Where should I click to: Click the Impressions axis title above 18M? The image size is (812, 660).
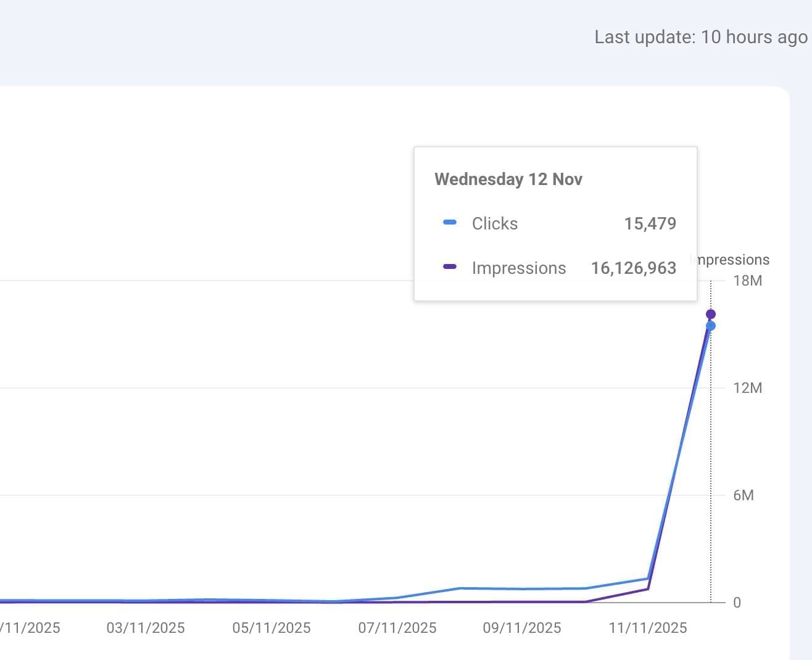pyautogui.click(x=733, y=260)
